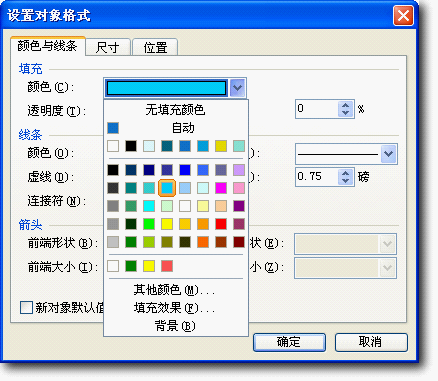Select the gold color swatch

185,224
